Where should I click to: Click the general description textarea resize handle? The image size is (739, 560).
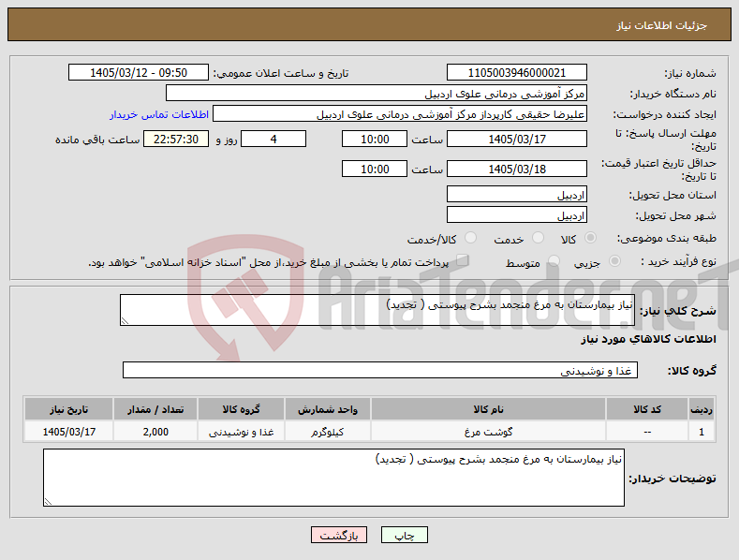125,321
